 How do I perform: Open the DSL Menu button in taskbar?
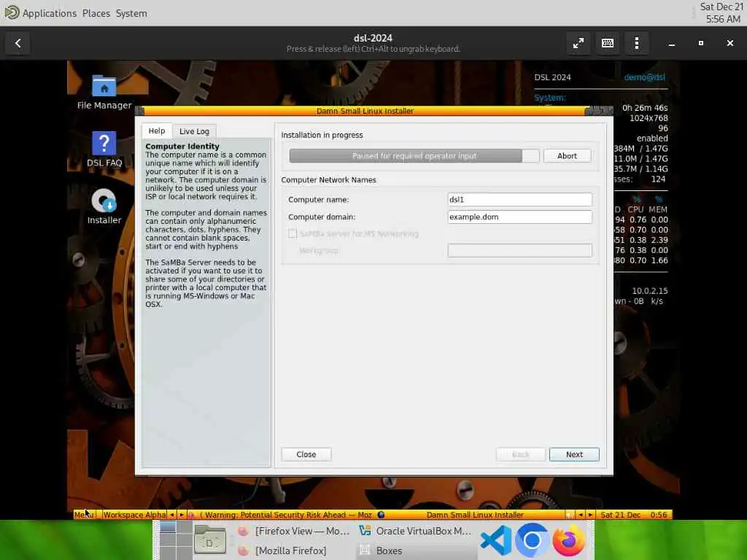pyautogui.click(x=85, y=515)
